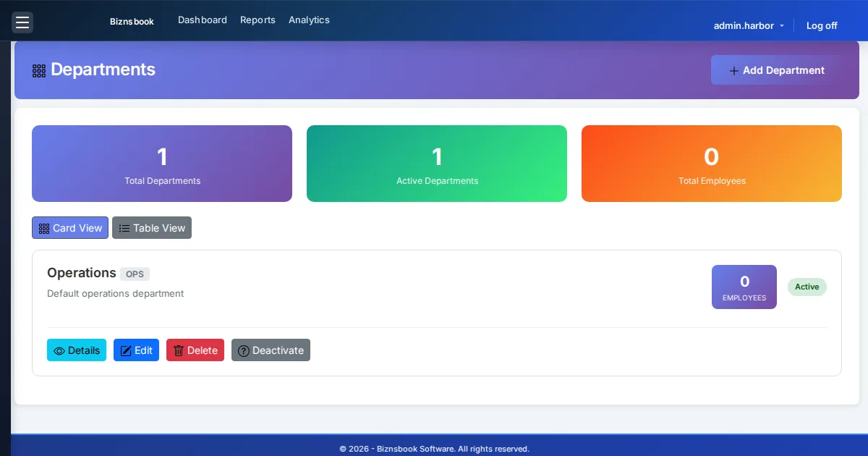Click the pencil icon on Edit button
Image resolution: width=868 pixels, height=456 pixels.
tap(126, 351)
